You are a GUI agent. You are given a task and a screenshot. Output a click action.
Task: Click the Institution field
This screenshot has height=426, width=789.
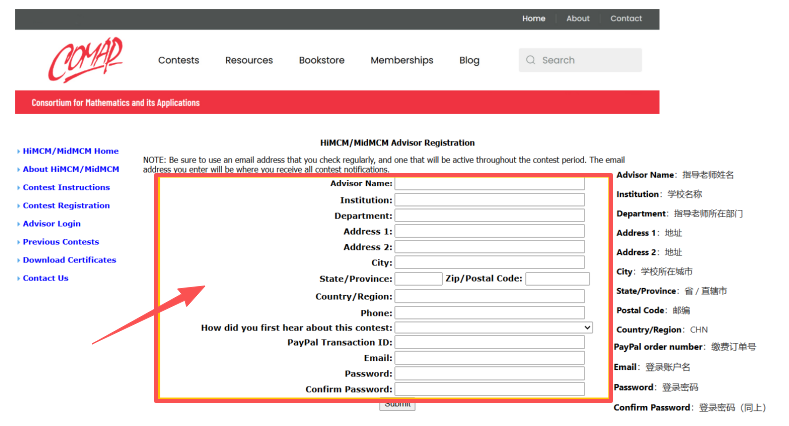pos(490,200)
